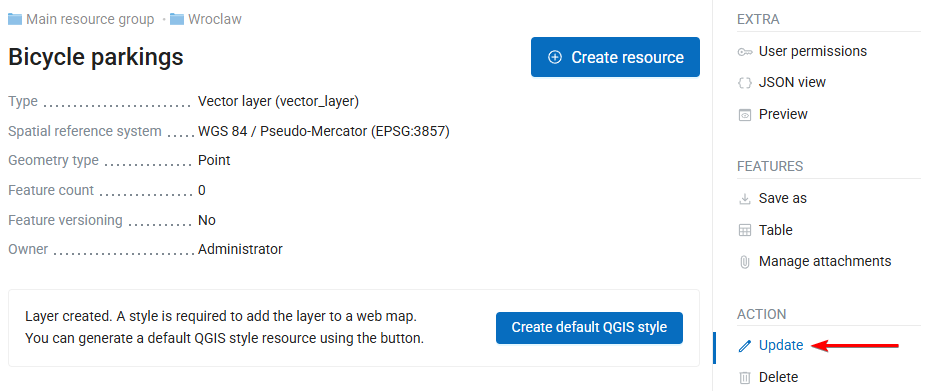Viewport: 929px width, 391px height.
Task: Select the JSON view menu entry
Action: click(x=792, y=83)
